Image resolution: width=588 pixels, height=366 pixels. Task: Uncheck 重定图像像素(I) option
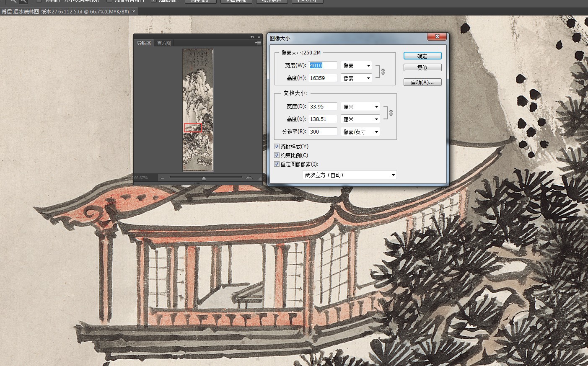click(x=277, y=164)
